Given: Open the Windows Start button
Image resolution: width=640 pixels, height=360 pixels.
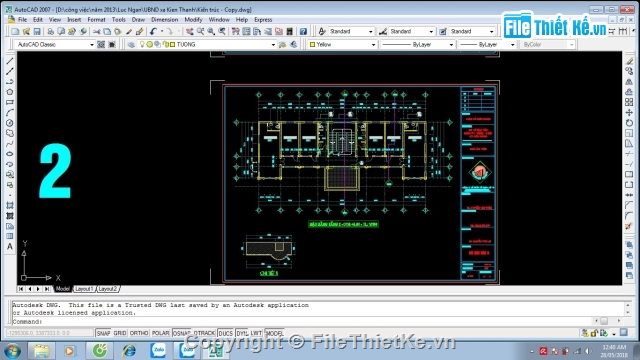Looking at the screenshot, I should point(12,351).
